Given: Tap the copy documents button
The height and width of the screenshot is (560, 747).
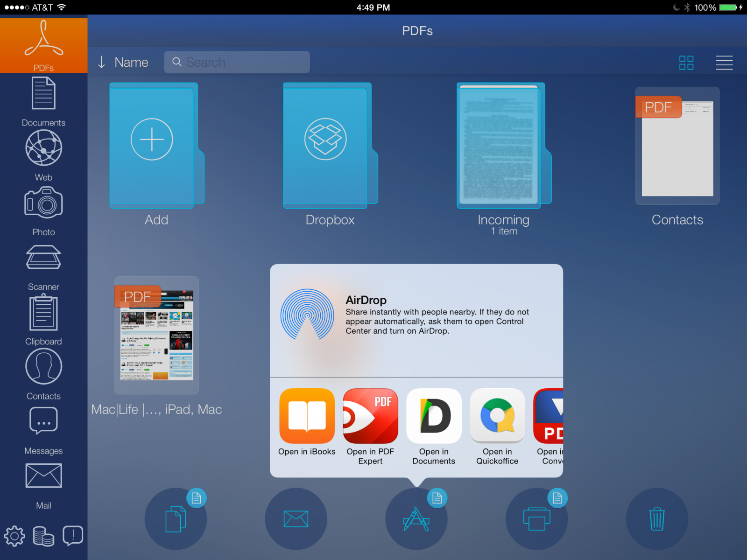Looking at the screenshot, I should pos(176,518).
